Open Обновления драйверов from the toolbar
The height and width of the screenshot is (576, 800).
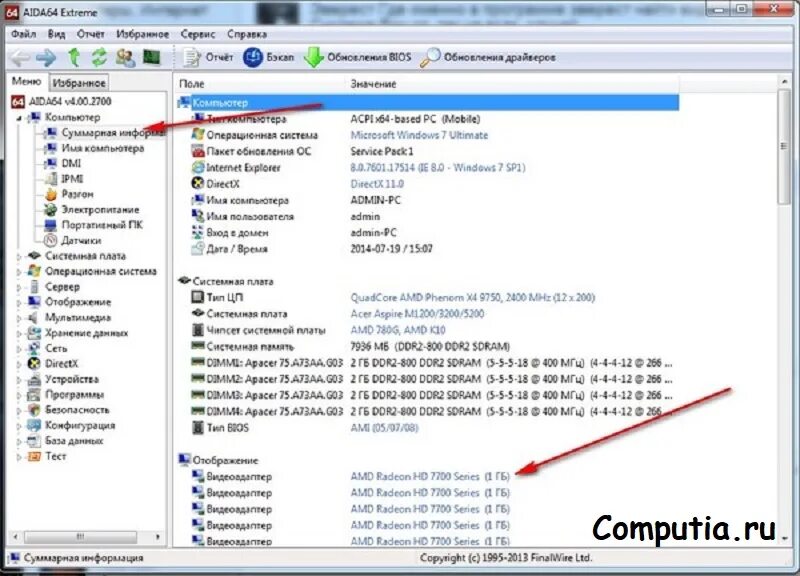pyautogui.click(x=488, y=58)
